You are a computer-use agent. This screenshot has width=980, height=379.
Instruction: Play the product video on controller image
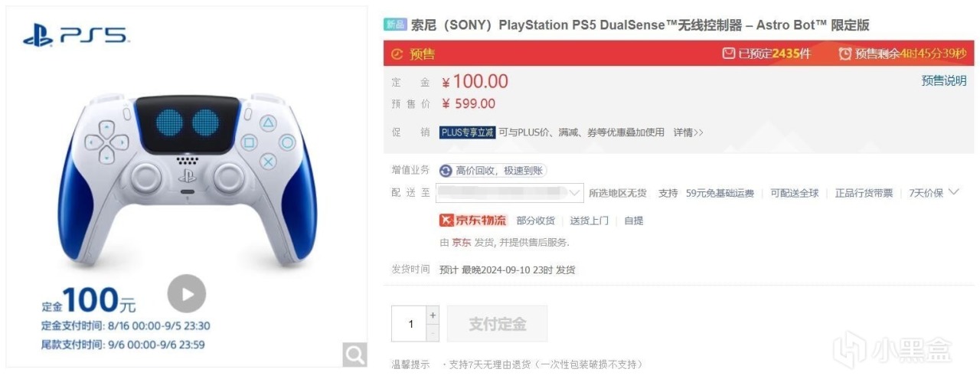[x=187, y=293]
